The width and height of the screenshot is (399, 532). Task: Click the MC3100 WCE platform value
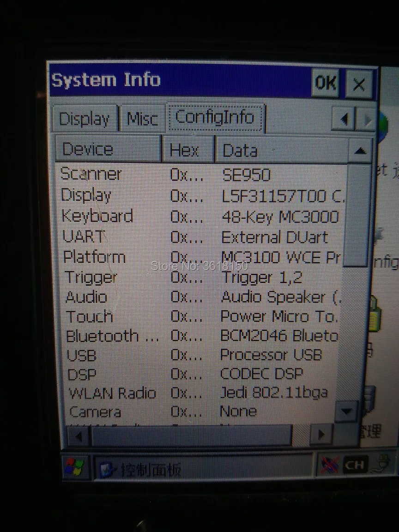(280, 258)
